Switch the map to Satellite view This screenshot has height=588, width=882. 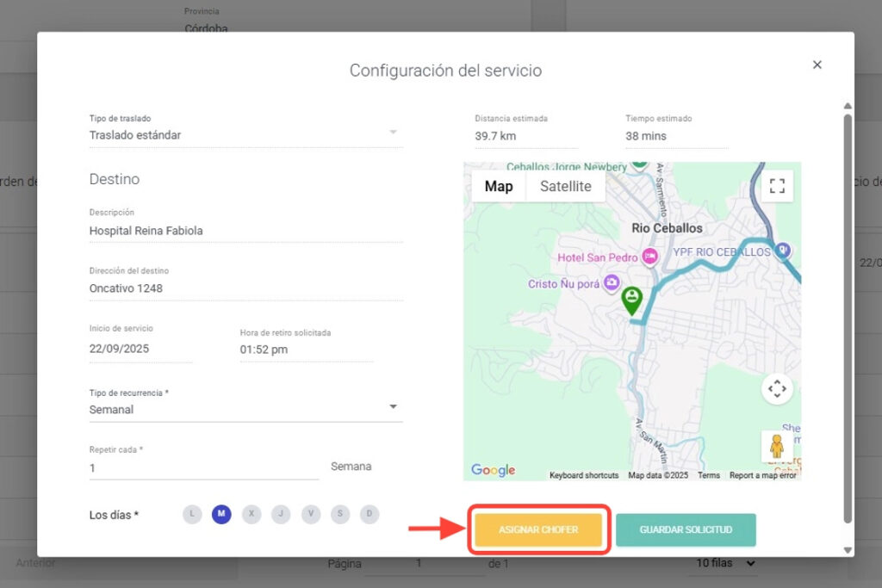[565, 187]
